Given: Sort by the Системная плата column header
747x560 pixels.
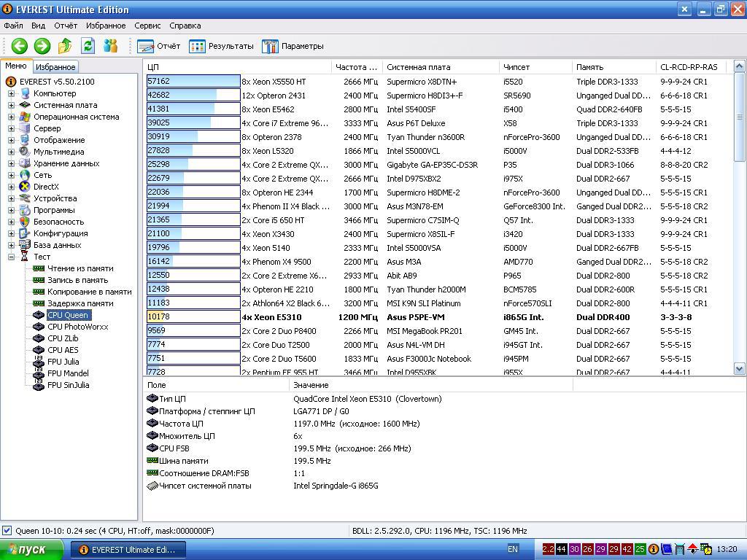Looking at the screenshot, I should (x=441, y=67).
